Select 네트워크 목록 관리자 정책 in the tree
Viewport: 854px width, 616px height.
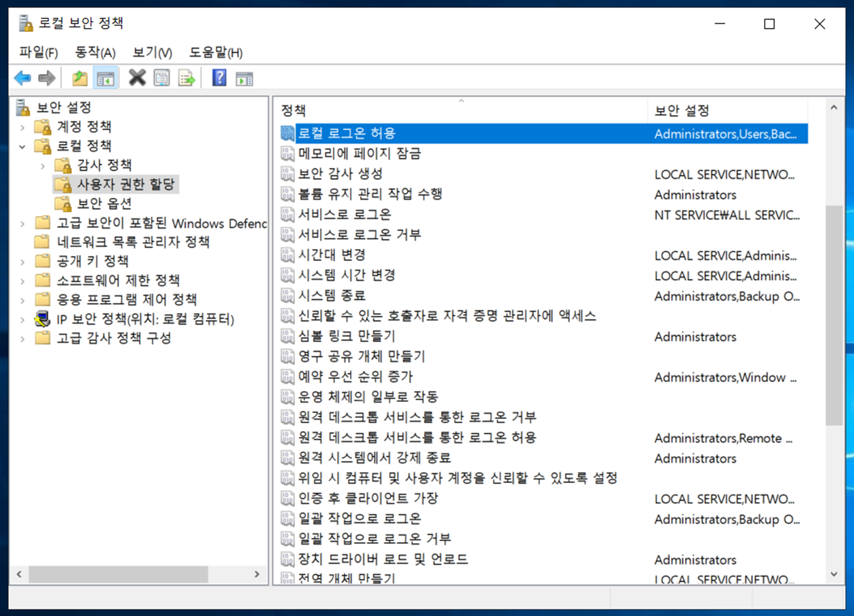(x=133, y=242)
